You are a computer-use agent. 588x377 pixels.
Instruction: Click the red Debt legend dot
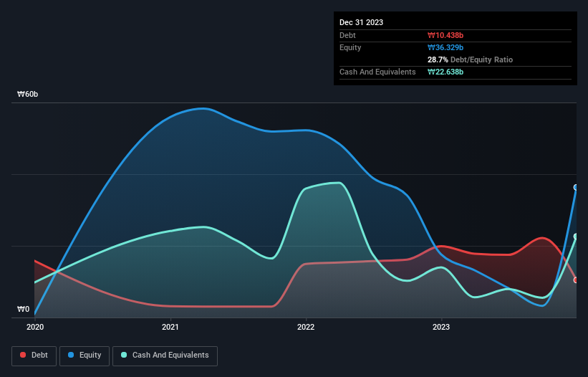pyautogui.click(x=23, y=355)
